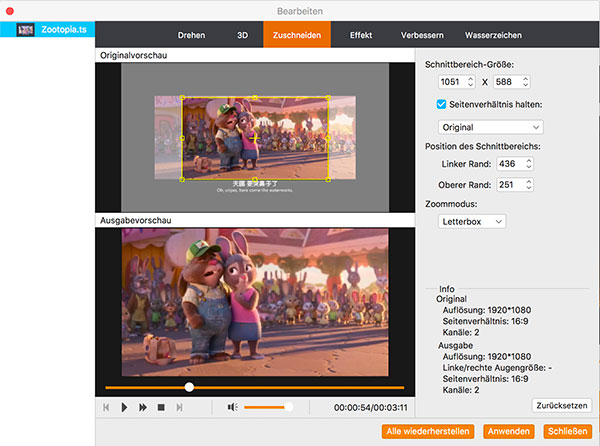The height and width of the screenshot is (446, 600).
Task: Toggle the Seitenverhältnis halten checkbox
Action: click(441, 104)
